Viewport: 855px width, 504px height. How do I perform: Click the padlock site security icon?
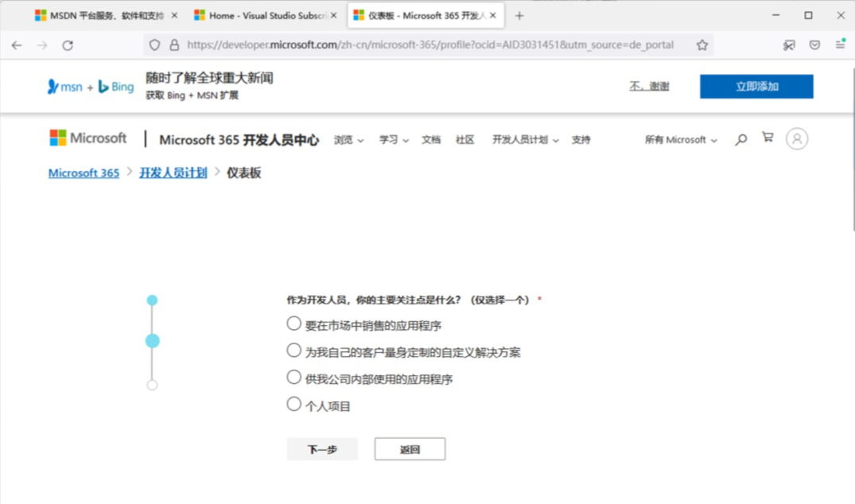click(x=174, y=45)
